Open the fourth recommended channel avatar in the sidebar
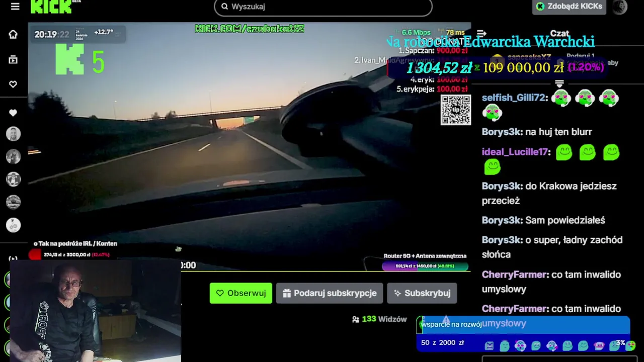Image resolution: width=644 pixels, height=362 pixels. 13,202
